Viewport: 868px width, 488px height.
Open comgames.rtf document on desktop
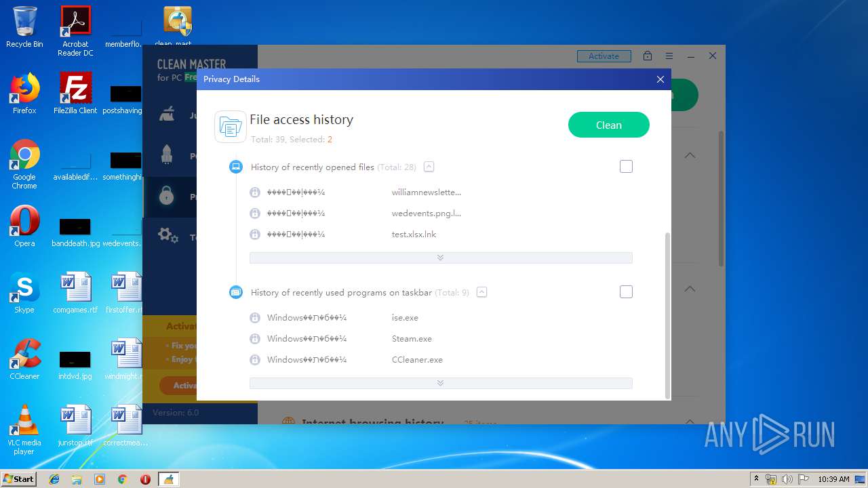(75, 293)
